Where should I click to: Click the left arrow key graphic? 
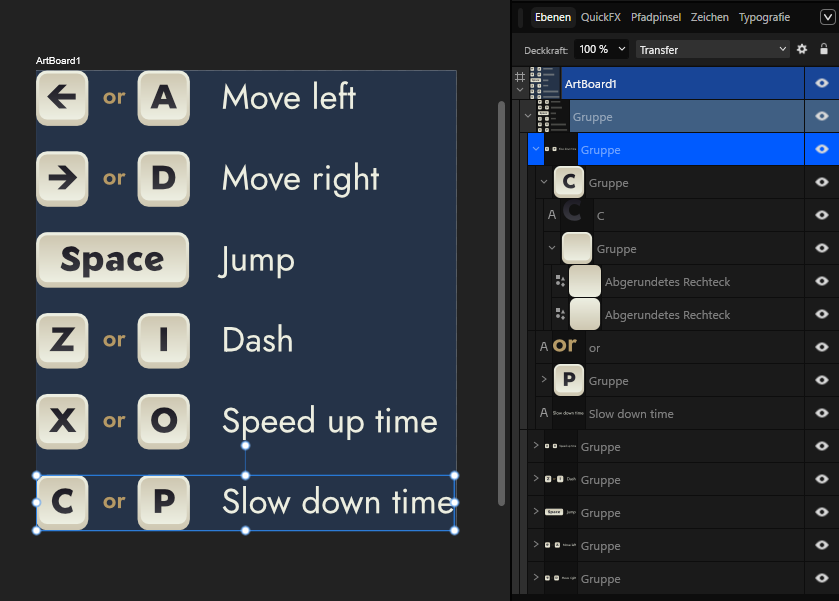[62, 98]
